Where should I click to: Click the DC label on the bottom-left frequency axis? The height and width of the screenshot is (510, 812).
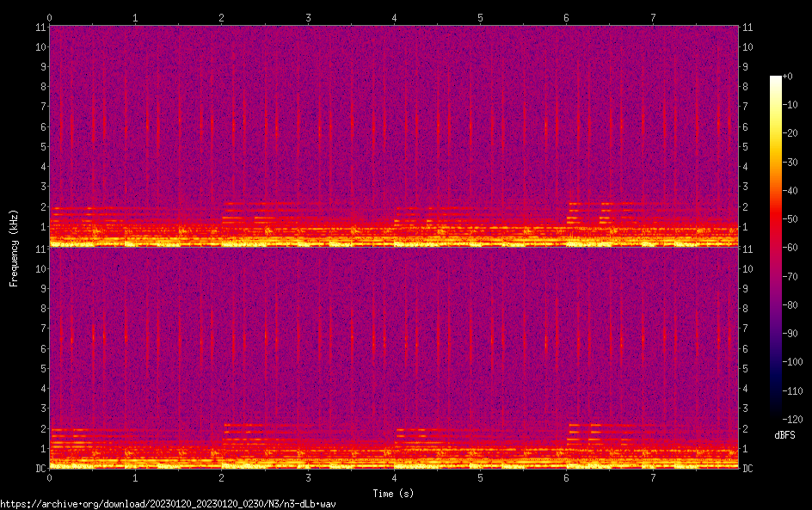39,468
